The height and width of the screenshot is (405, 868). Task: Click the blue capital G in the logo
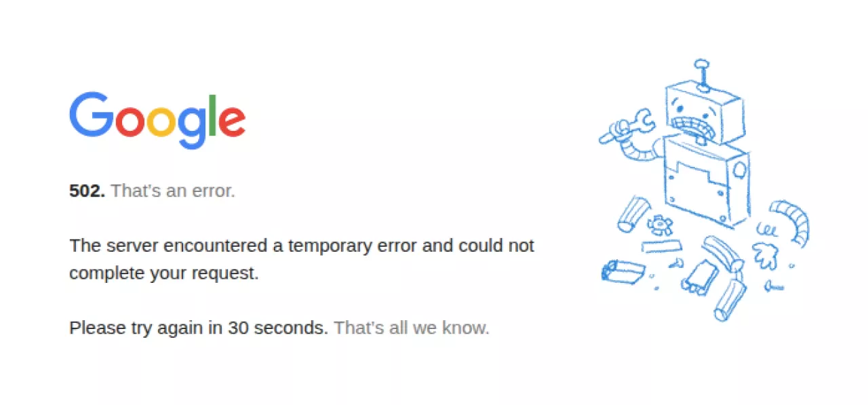point(92,114)
